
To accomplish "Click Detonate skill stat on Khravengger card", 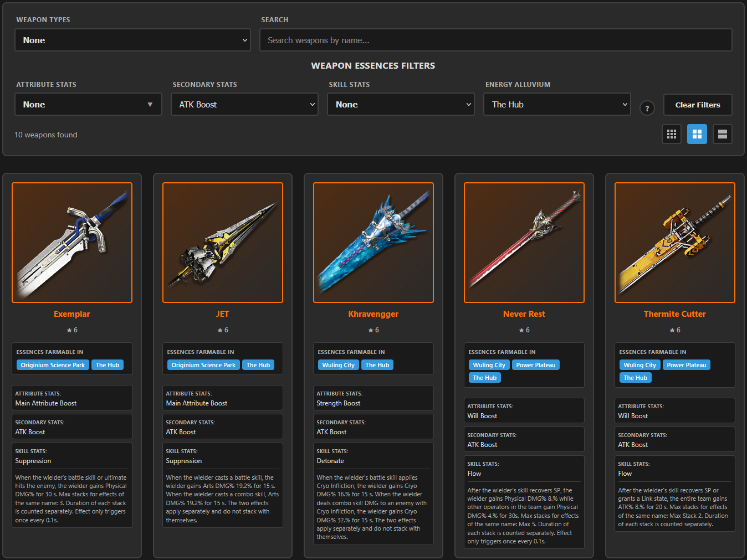I will pos(330,461).
